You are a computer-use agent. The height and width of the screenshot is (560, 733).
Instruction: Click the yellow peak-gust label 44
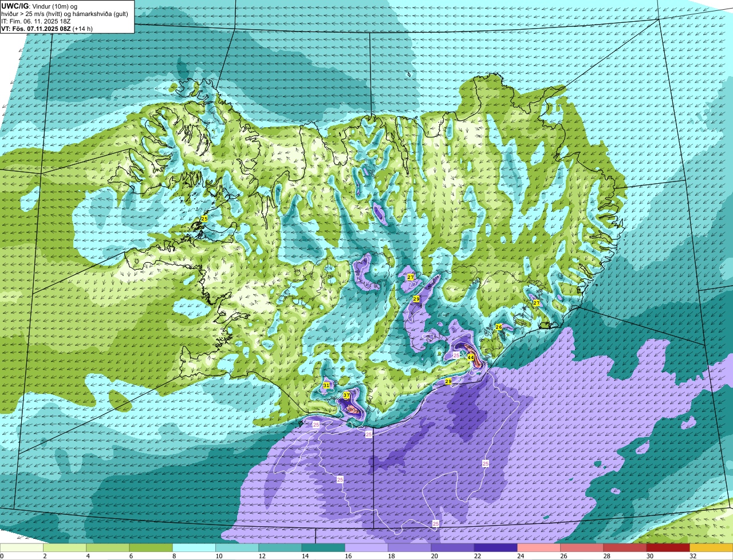point(470,357)
